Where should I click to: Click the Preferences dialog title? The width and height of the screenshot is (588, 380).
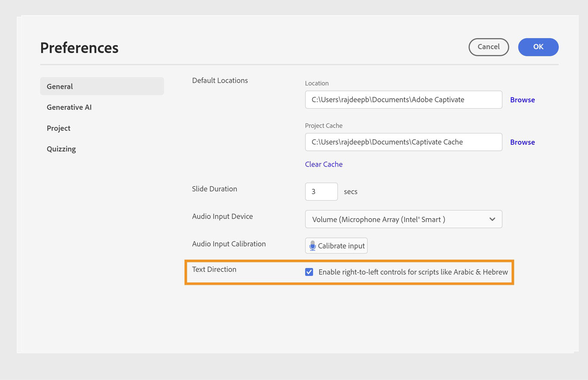point(79,47)
